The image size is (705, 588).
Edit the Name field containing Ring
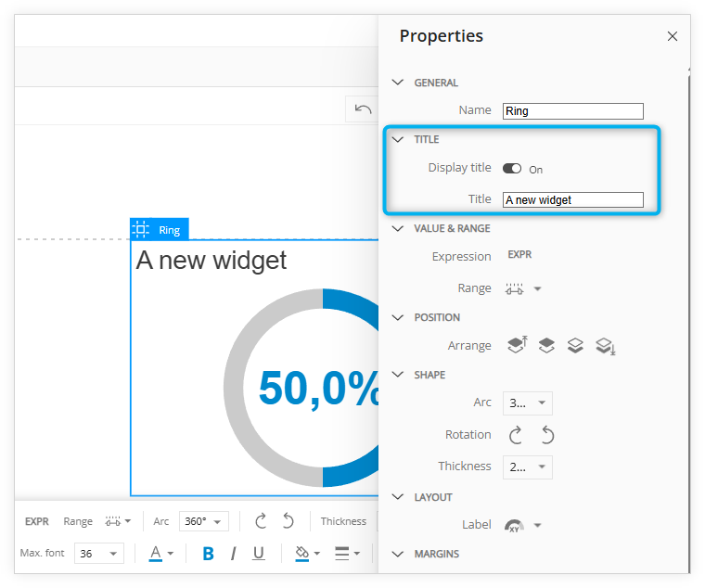573,111
